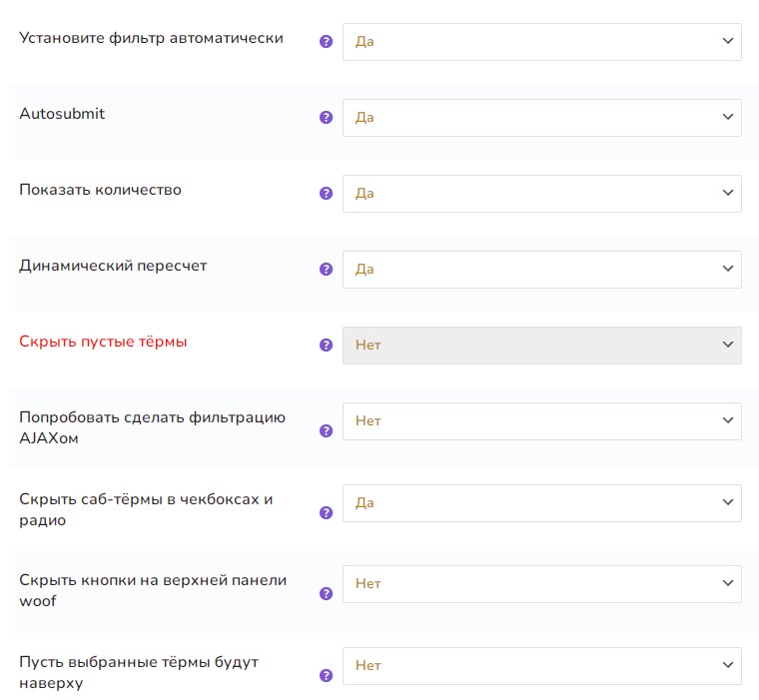
Task: Expand the selected-terms-on-top dropdown
Action: 541,666
